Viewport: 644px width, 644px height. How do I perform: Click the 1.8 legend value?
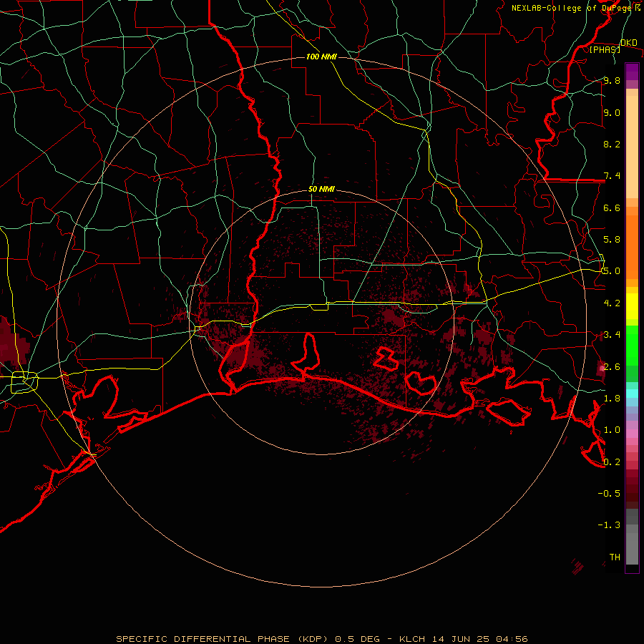point(612,399)
